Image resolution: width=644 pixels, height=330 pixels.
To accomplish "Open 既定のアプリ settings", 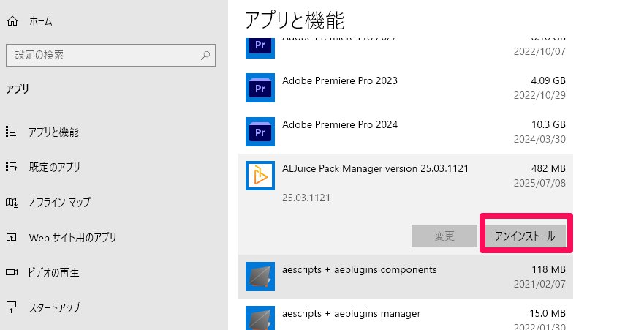I will tap(54, 168).
